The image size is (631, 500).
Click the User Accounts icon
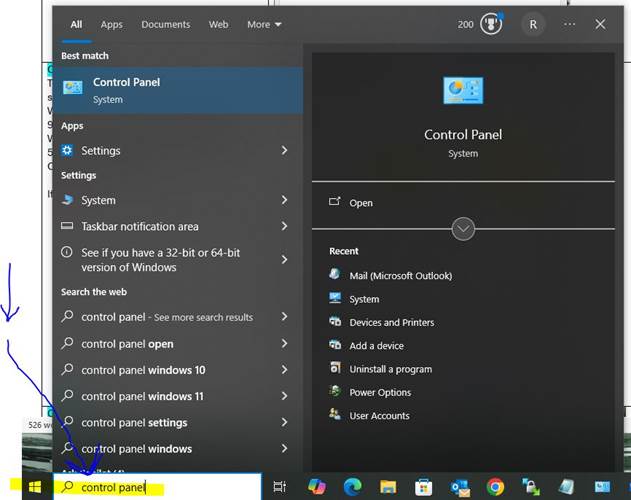334,414
